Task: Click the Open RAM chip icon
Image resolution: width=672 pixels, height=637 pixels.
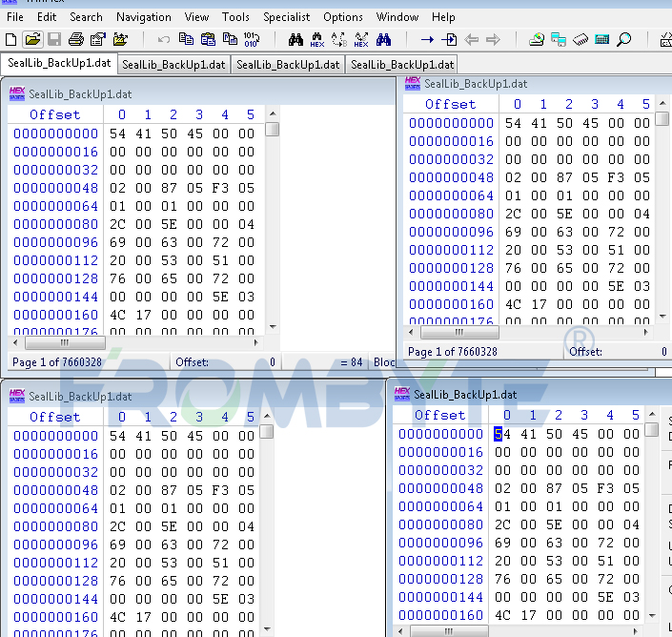Action: coord(580,40)
